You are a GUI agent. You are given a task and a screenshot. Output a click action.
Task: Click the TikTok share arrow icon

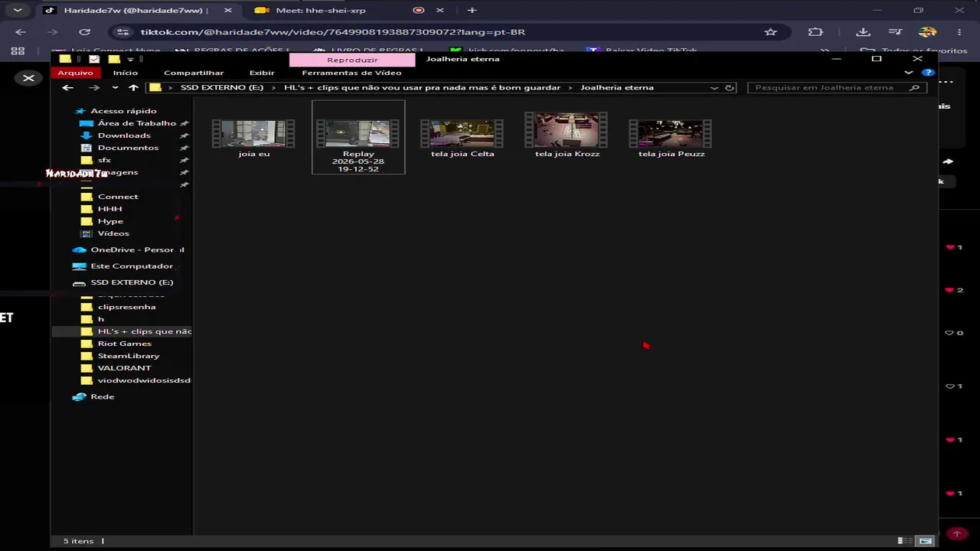click(948, 161)
